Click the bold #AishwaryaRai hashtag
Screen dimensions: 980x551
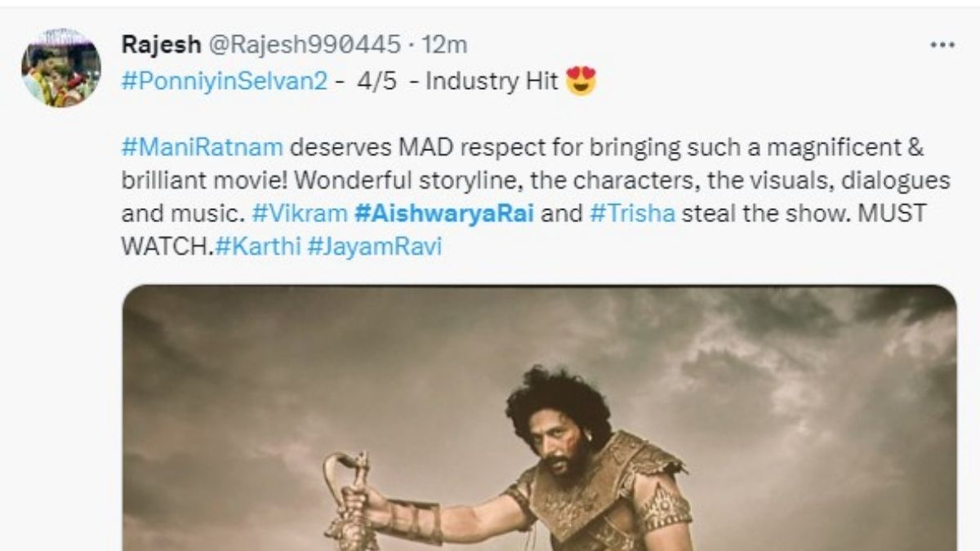pos(439,213)
